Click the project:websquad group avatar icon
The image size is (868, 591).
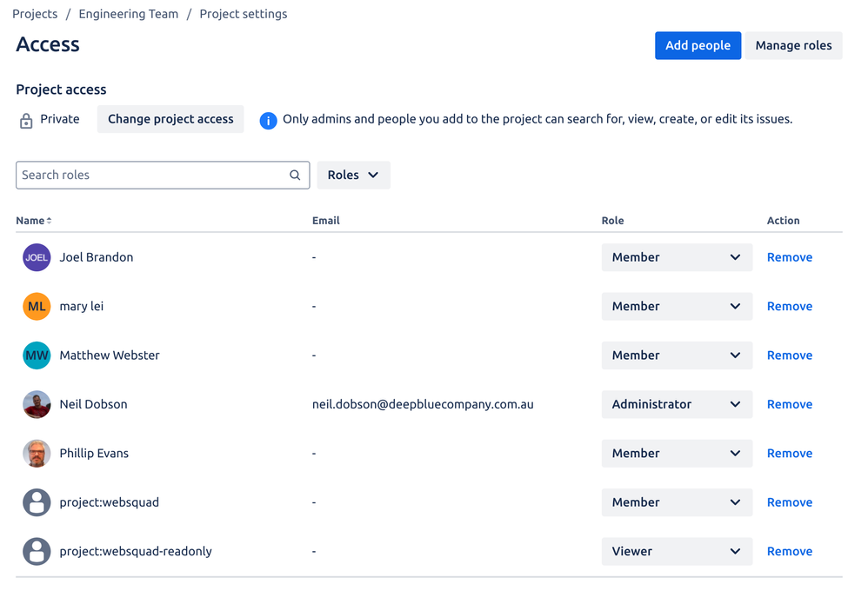point(37,502)
